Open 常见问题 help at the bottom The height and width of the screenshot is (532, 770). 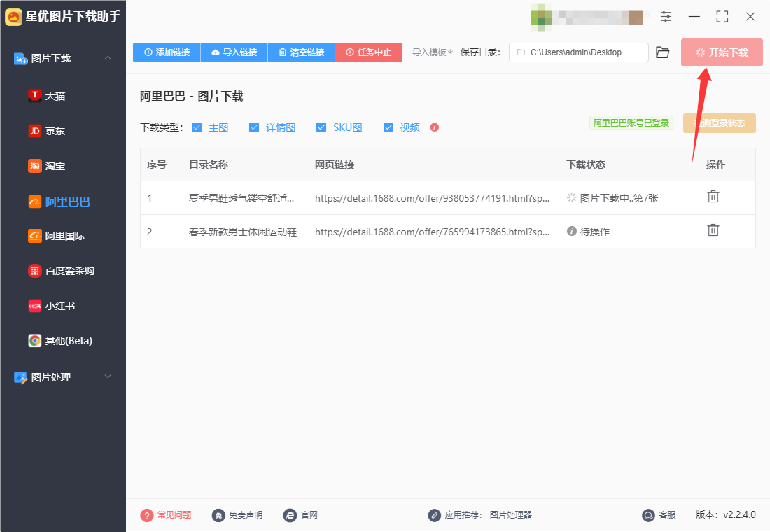click(165, 514)
